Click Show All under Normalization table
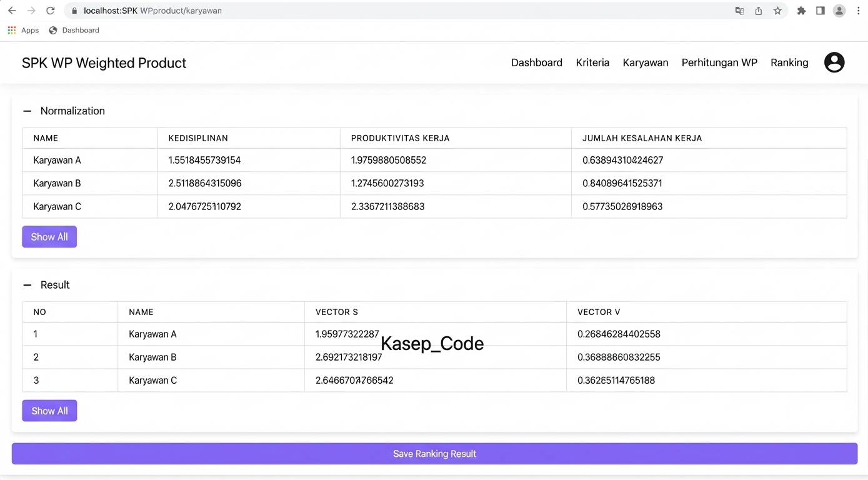 coord(49,237)
